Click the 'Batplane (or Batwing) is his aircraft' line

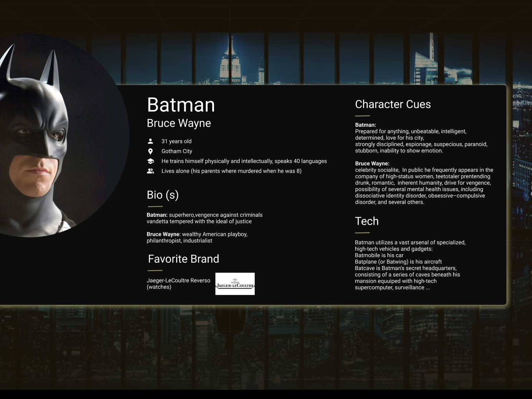(398, 262)
